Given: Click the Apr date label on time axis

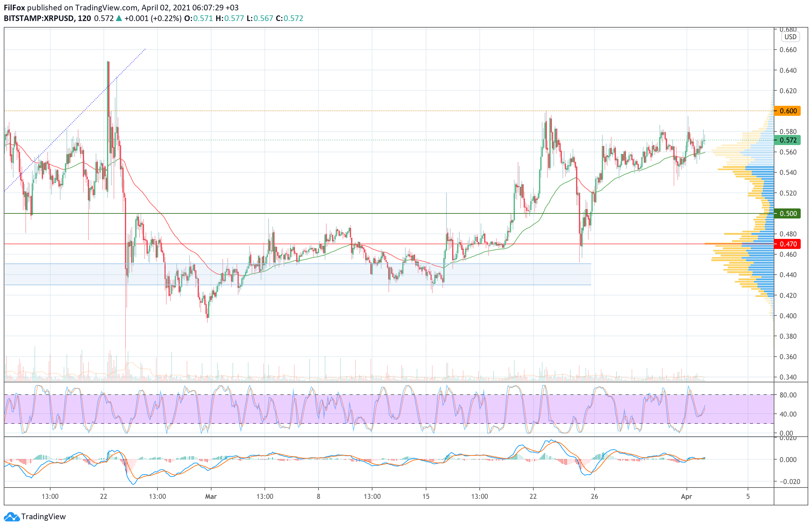Looking at the screenshot, I should click(x=686, y=497).
